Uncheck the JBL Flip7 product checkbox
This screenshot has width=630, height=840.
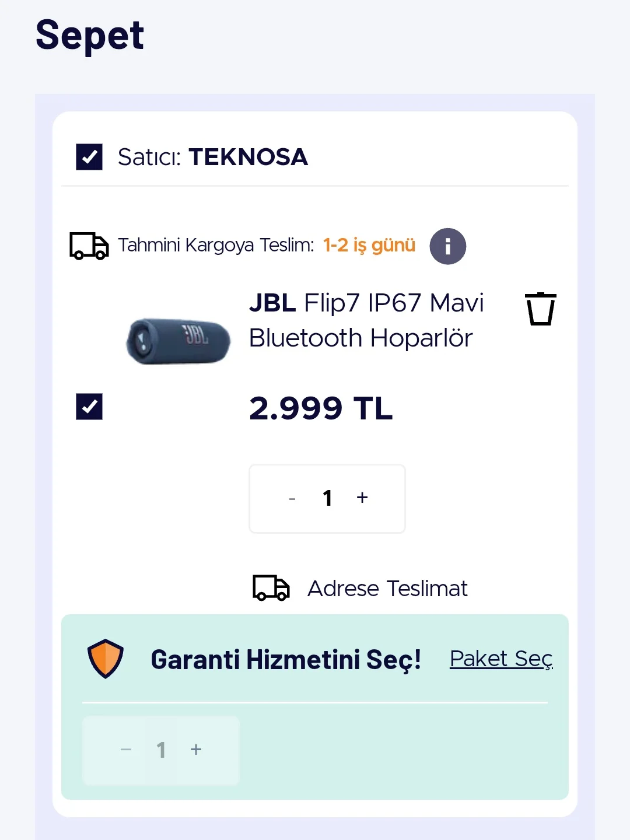click(89, 407)
